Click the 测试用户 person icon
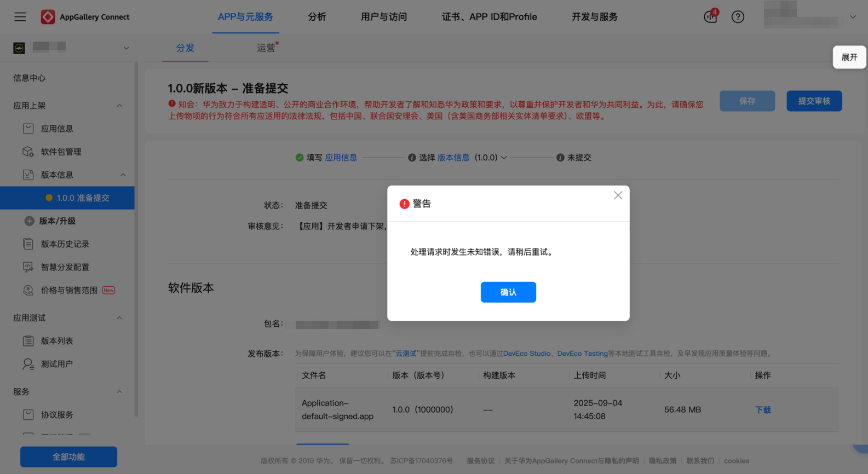The height and width of the screenshot is (474, 868). click(28, 364)
